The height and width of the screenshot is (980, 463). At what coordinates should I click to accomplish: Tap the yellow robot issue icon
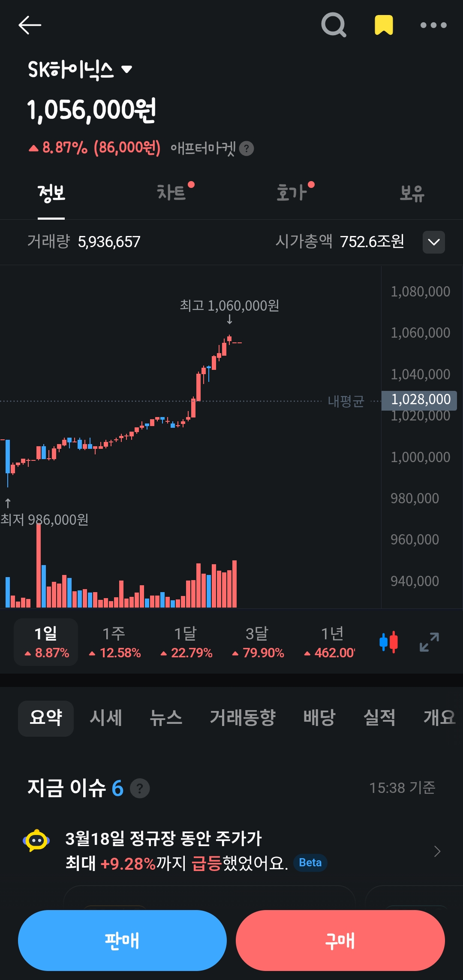36,840
